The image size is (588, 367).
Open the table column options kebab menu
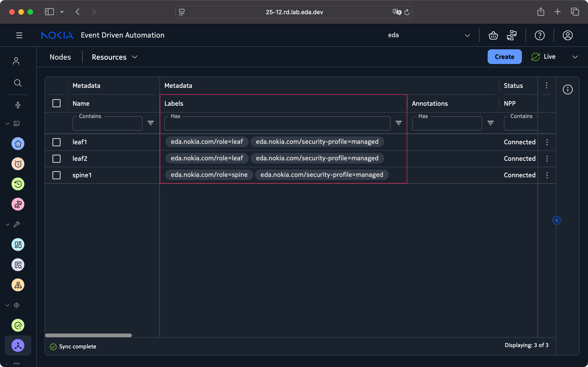tap(546, 85)
